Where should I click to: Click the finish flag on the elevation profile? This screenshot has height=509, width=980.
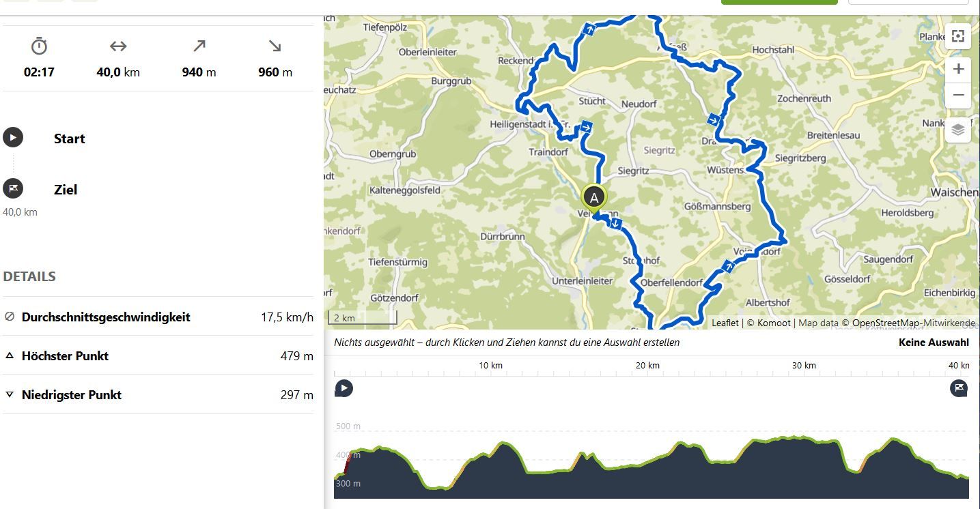click(959, 388)
